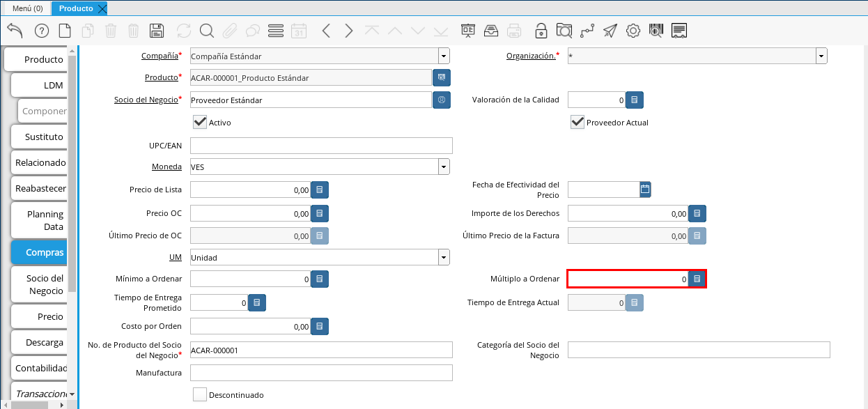Open the UM unit dropdown
Viewport: 868px width, 409px height.
[444, 258]
